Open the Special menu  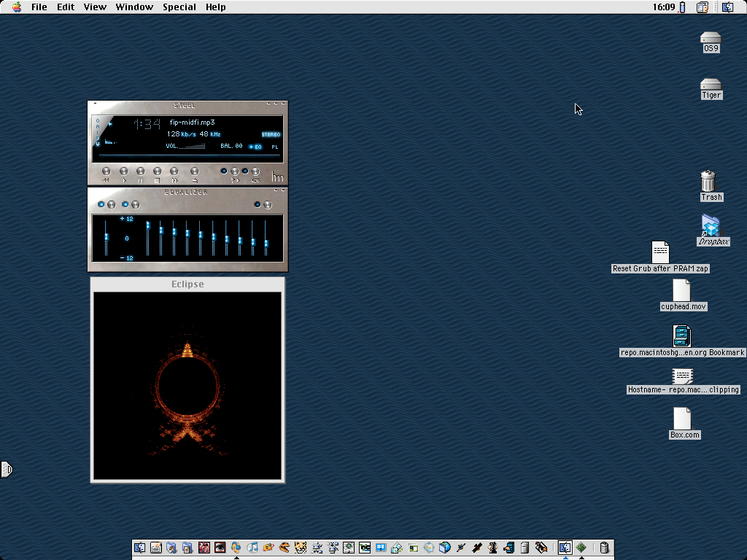pos(179,7)
